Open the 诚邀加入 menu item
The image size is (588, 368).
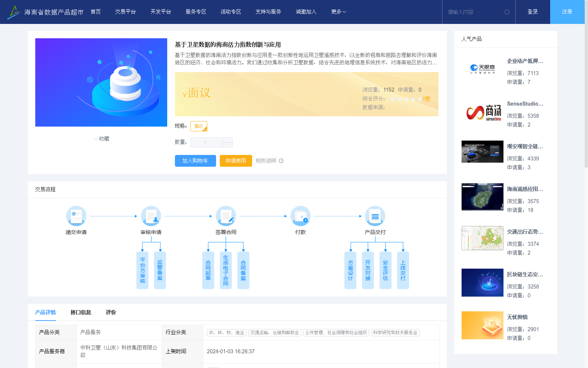(306, 12)
